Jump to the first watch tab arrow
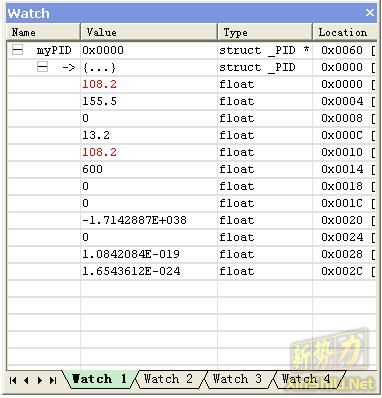 coord(13,380)
